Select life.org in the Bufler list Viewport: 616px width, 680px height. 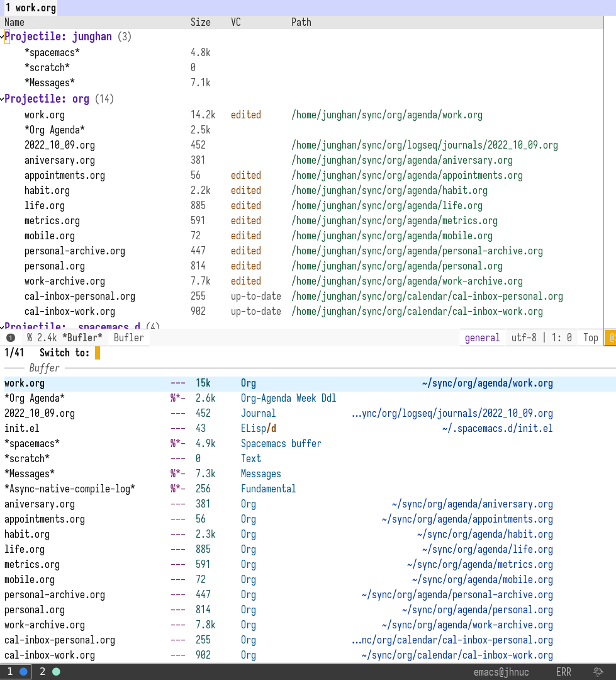click(45, 205)
